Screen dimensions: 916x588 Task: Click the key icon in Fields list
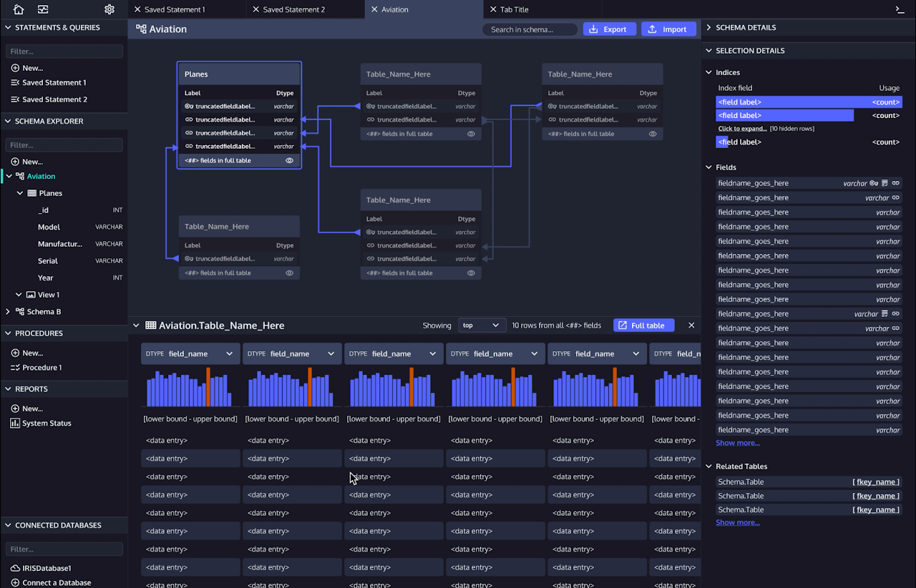[874, 183]
